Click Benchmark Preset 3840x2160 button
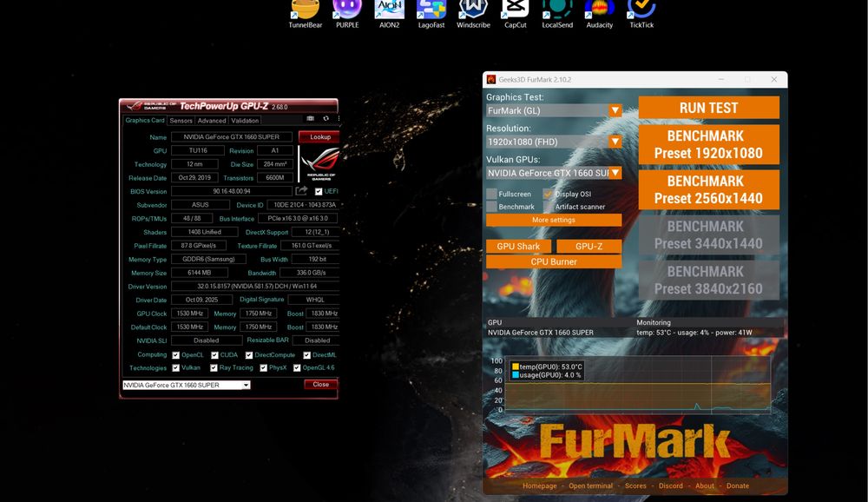This screenshot has width=868, height=502. (x=708, y=280)
